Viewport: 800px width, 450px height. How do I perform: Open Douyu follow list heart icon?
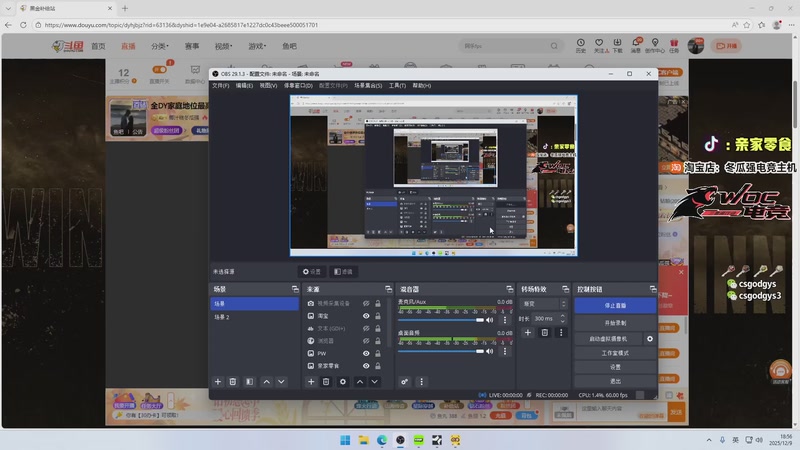pos(599,45)
